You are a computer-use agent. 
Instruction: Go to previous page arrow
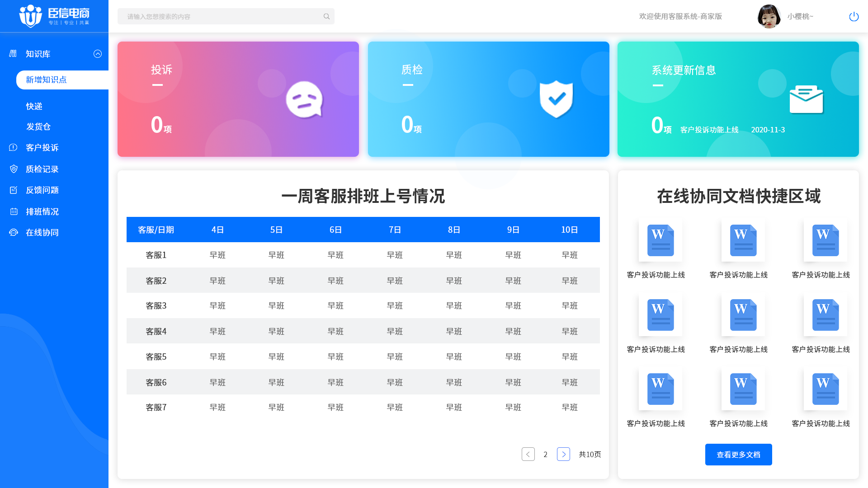click(528, 454)
